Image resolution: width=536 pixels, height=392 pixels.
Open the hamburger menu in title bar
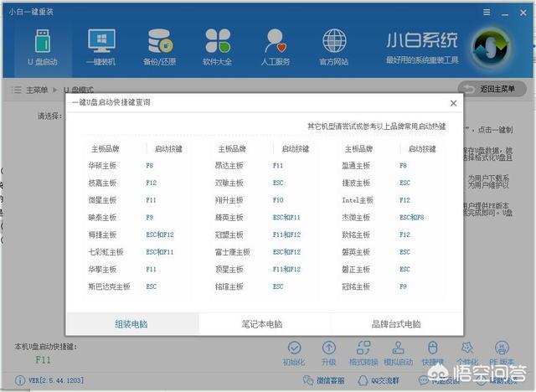487,13
